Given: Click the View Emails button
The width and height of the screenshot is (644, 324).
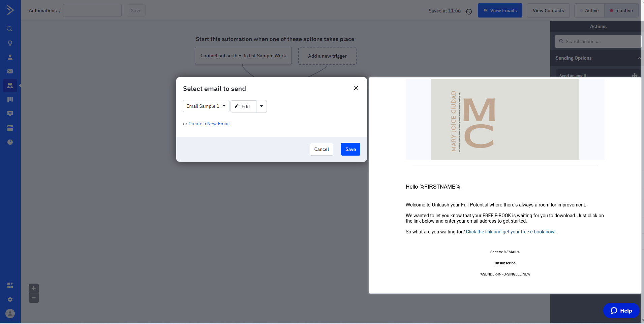Looking at the screenshot, I should (x=500, y=10).
